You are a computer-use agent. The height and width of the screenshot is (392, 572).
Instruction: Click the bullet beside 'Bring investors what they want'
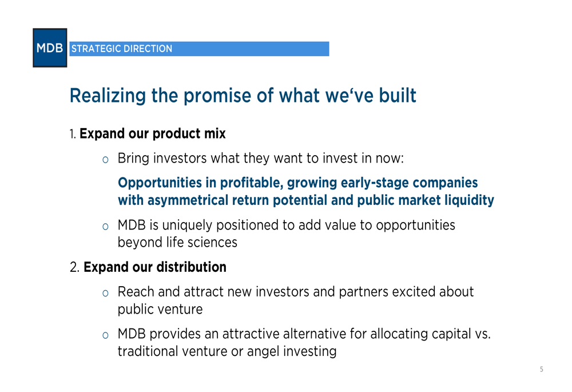click(105, 160)
